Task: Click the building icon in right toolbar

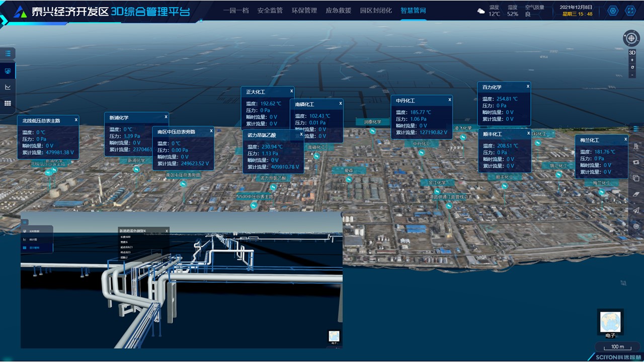Action: click(x=636, y=146)
